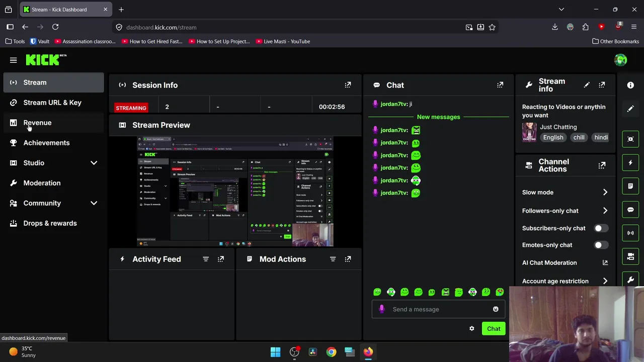Edit stream info with the pencil icon in Stream info header
Image resolution: width=644 pixels, height=362 pixels.
pyautogui.click(x=587, y=85)
